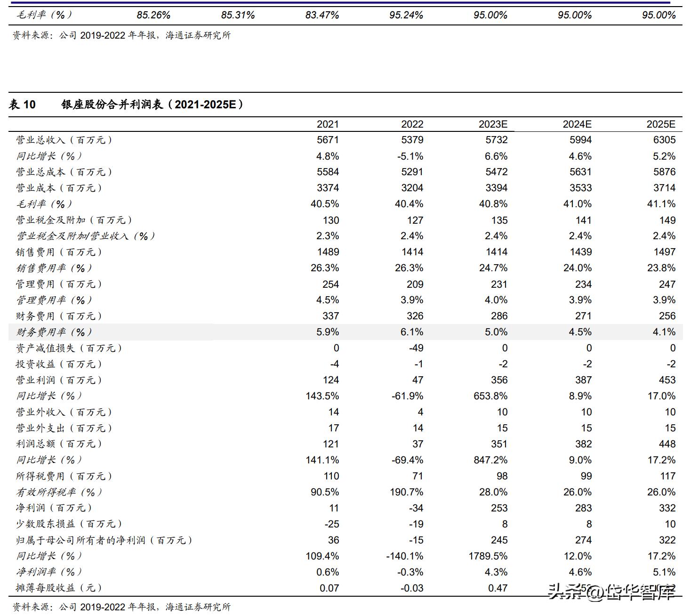Click the row label 净利润率（%）
690x616 pixels.
point(49,572)
